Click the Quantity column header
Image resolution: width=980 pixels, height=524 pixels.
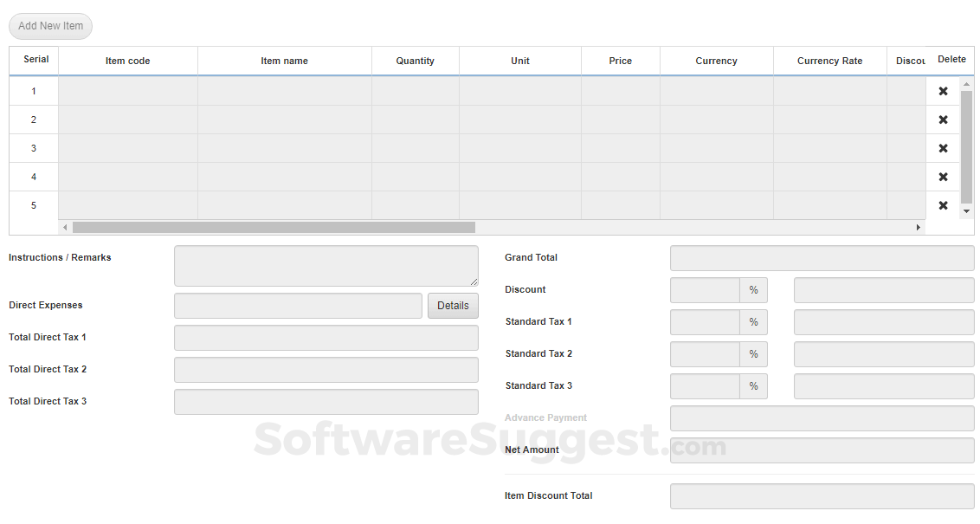pyautogui.click(x=415, y=61)
